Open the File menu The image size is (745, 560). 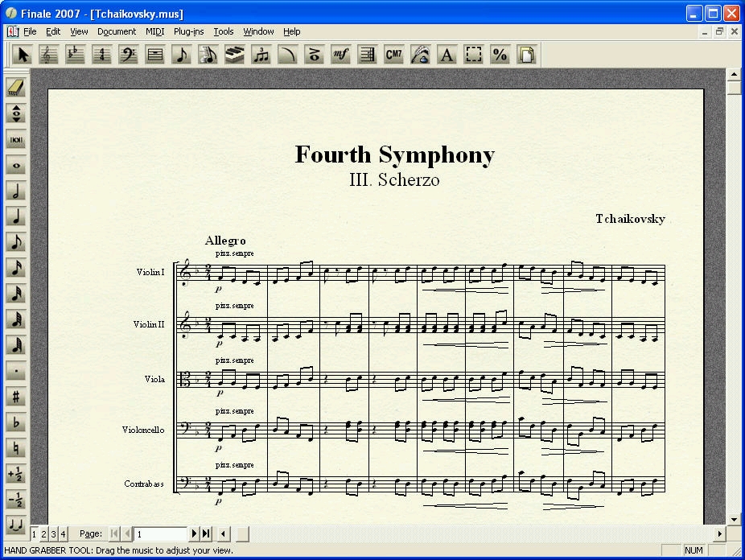(x=30, y=31)
